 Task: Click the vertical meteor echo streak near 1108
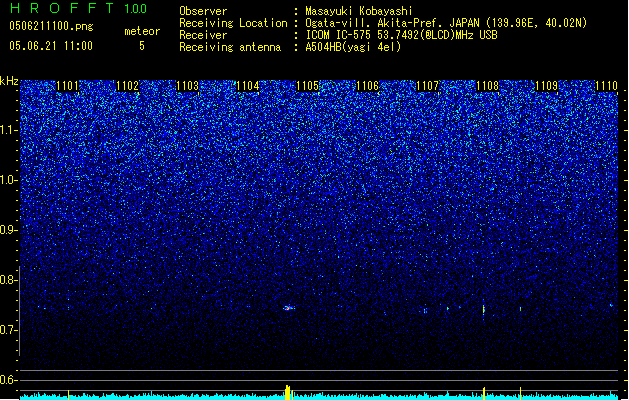[x=484, y=309]
